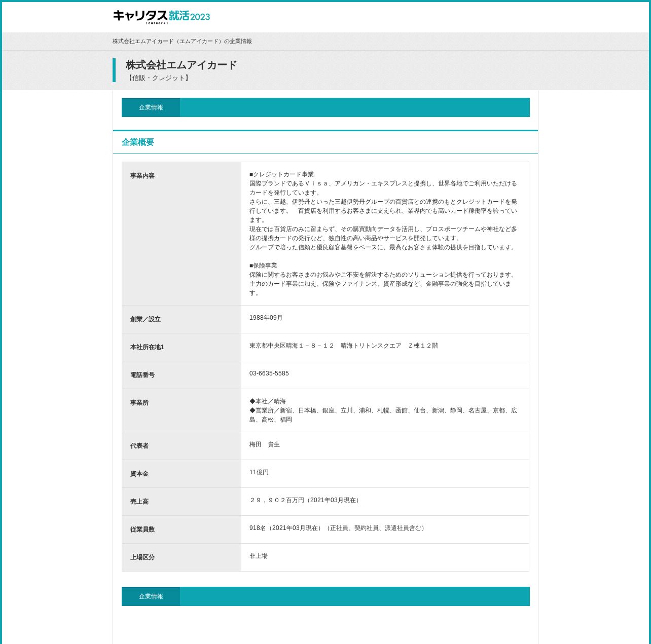Click the ■クレジットカード事業 heading text
The image size is (651, 644).
click(281, 174)
